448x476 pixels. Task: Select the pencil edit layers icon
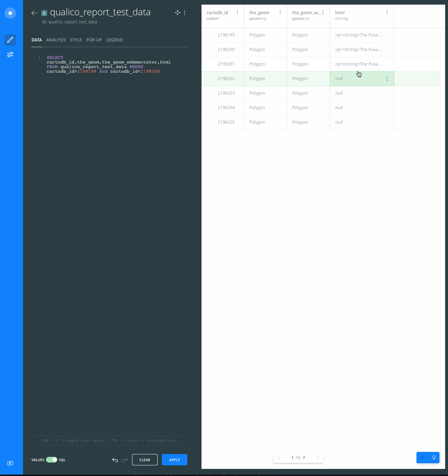10,40
